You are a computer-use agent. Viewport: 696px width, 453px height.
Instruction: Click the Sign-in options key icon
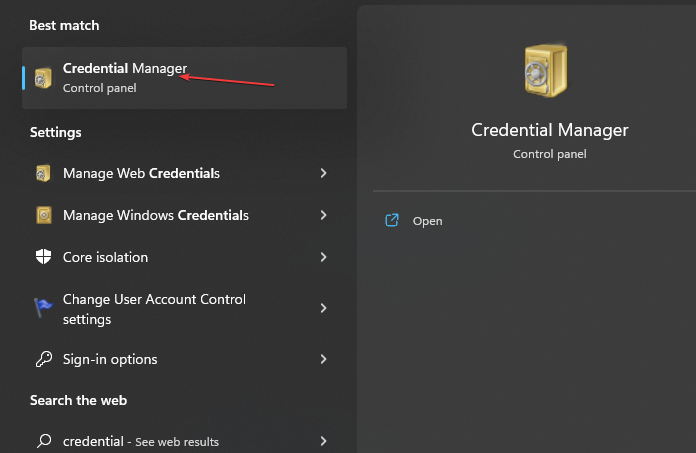(x=44, y=359)
